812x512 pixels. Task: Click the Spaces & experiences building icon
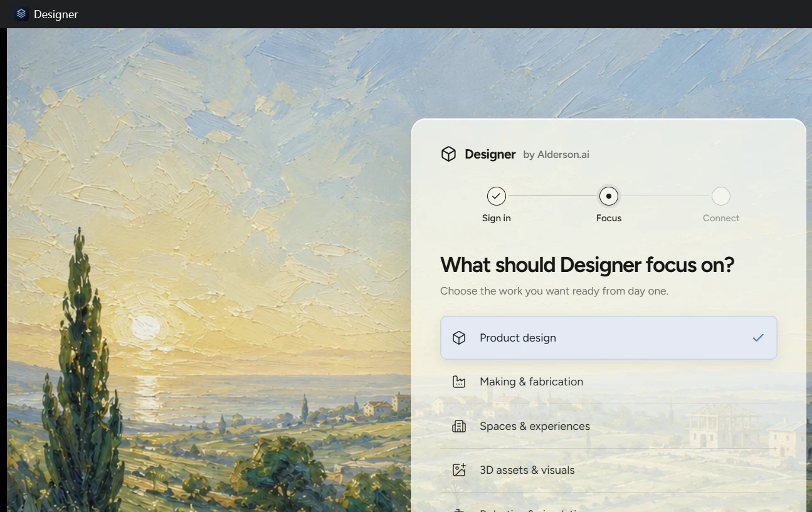[459, 426]
